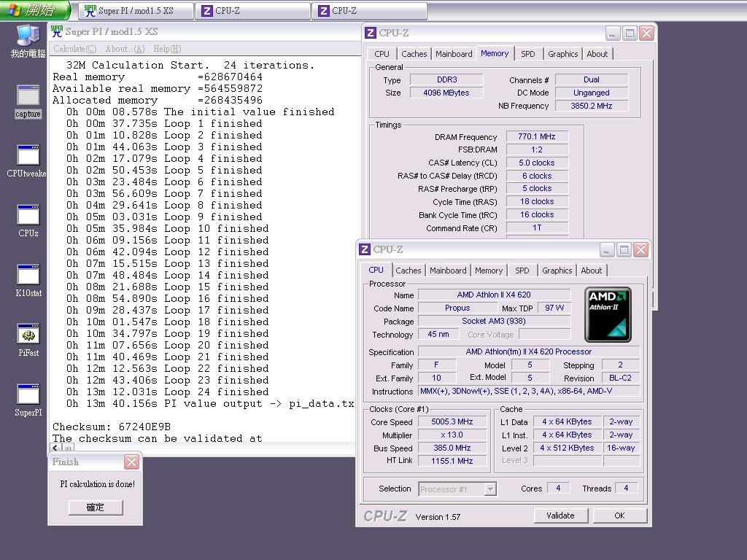Click the OK button in CPU-Z
The width and height of the screenshot is (747, 560).
[619, 516]
